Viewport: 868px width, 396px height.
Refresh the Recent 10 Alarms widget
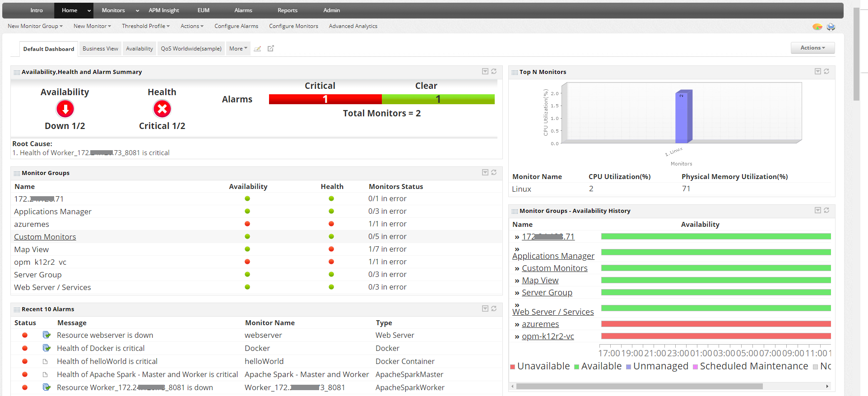point(494,309)
